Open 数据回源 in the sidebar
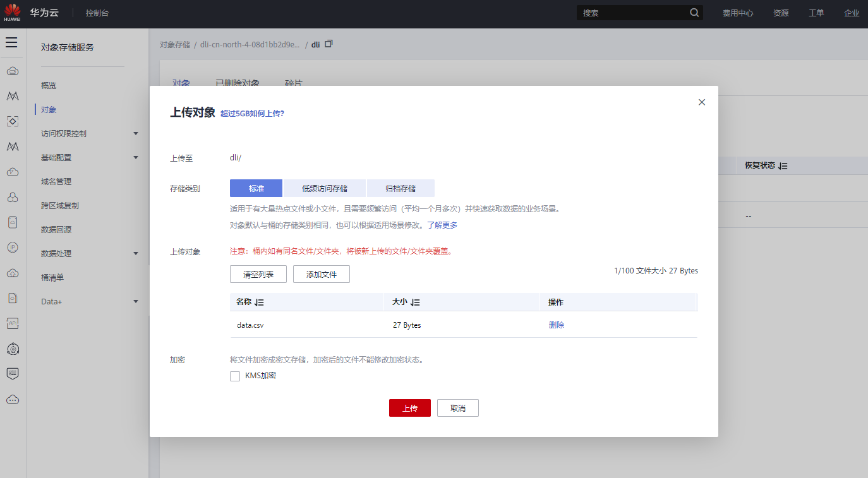868x478 pixels. point(56,230)
